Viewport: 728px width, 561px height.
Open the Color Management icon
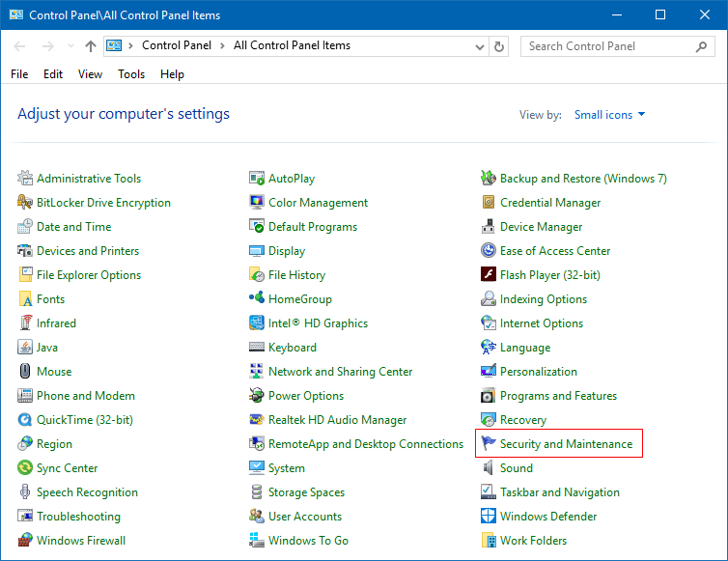(x=257, y=202)
